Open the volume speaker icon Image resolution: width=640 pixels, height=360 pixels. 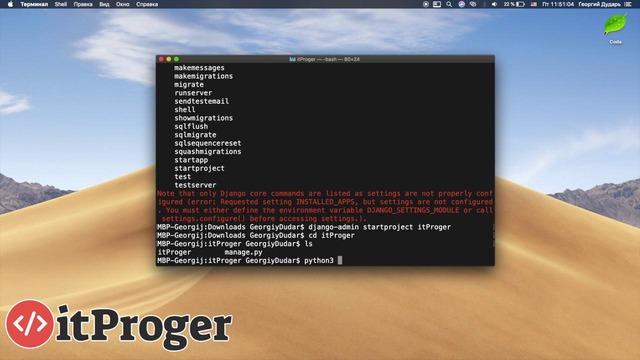[x=494, y=4]
